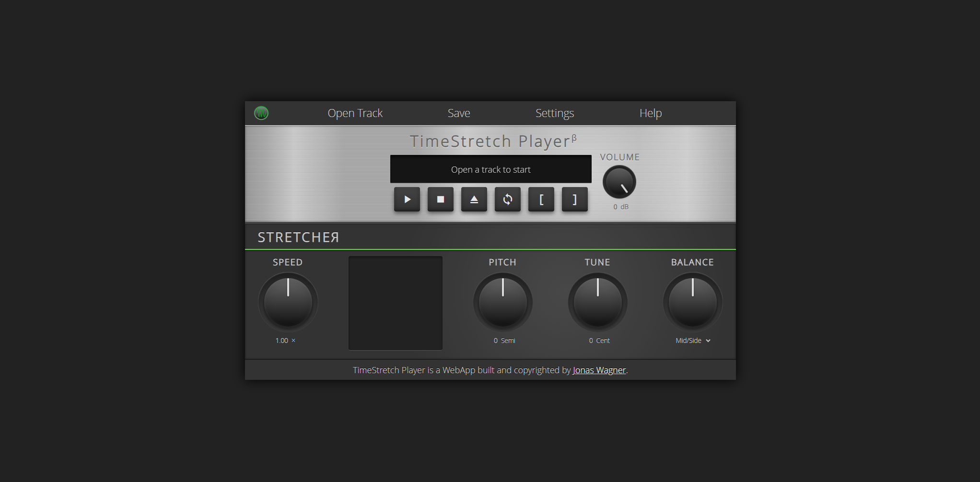Follow the Jonas Wagner link
This screenshot has height=482, width=980.
pyautogui.click(x=599, y=370)
